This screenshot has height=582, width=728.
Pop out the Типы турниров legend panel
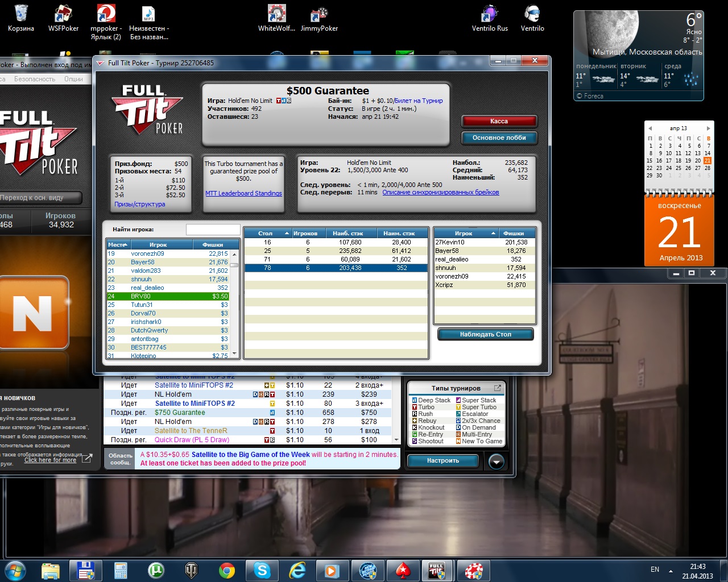(498, 388)
